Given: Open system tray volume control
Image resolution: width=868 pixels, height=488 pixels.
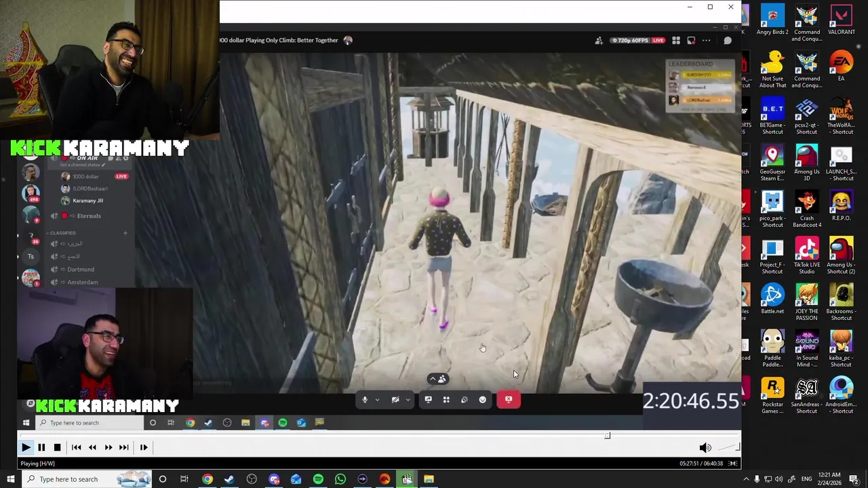Looking at the screenshot, I should (778, 479).
